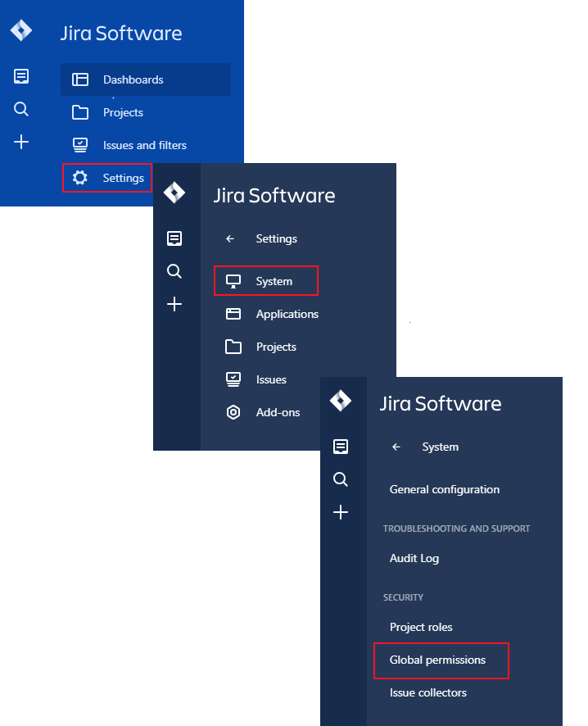The image size is (588, 726).
Task: Click search icon in Settings panel sidebar
Action: pyautogui.click(x=174, y=271)
